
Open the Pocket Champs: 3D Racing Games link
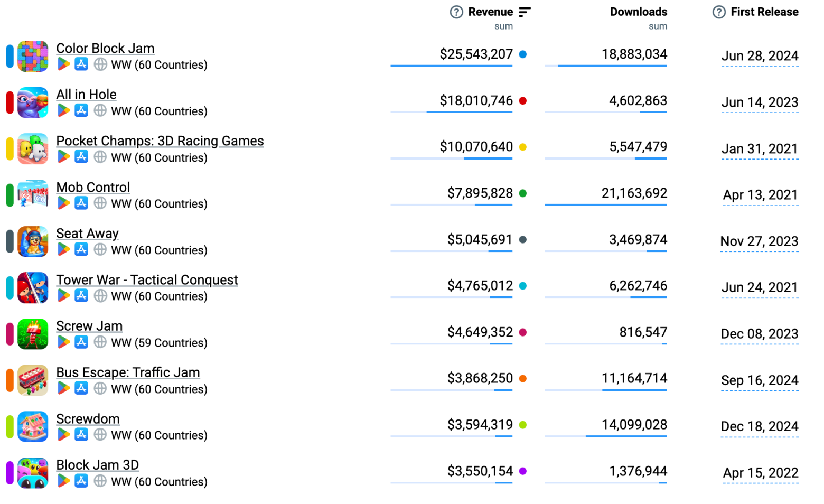tap(160, 141)
